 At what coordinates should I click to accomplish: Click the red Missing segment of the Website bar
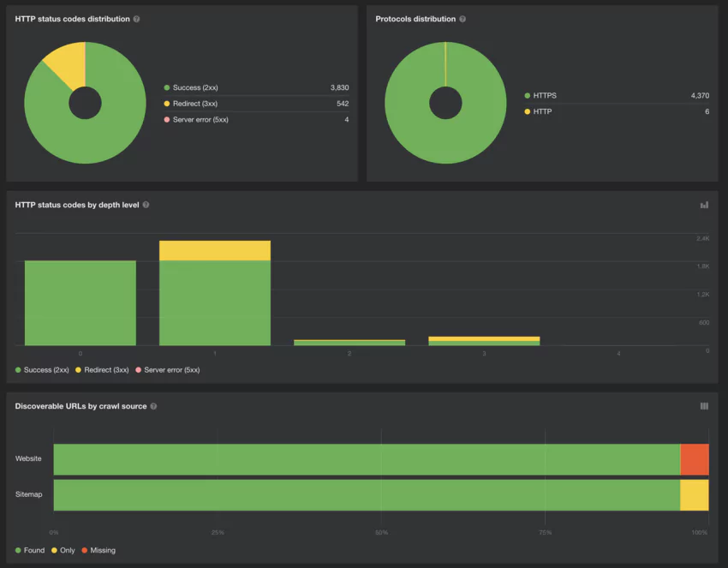click(695, 459)
